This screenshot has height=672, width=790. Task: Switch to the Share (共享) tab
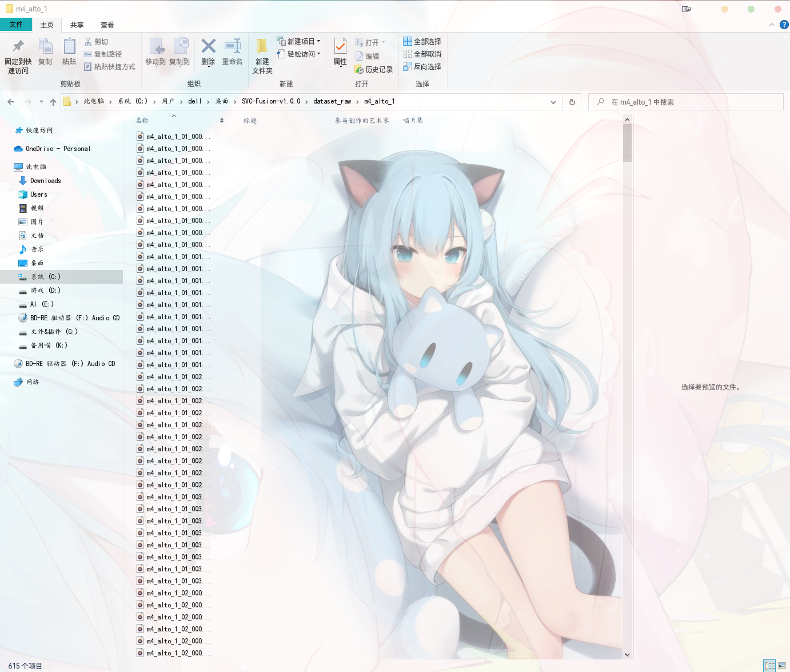pyautogui.click(x=77, y=25)
